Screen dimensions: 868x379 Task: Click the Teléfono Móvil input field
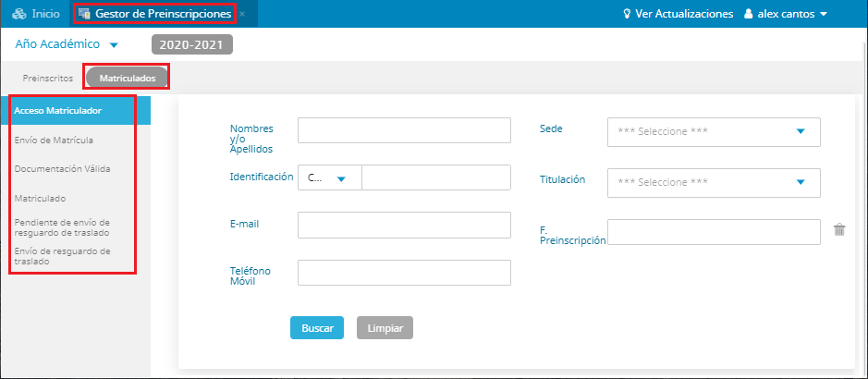(x=404, y=273)
